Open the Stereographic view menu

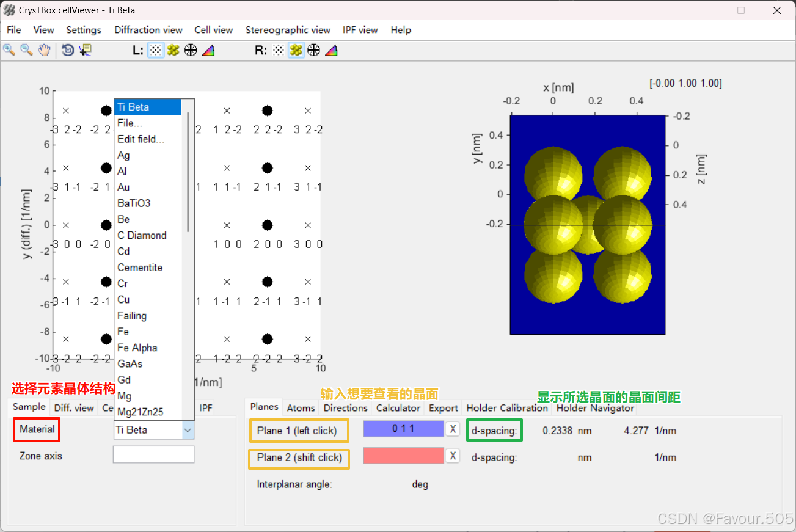pyautogui.click(x=288, y=30)
